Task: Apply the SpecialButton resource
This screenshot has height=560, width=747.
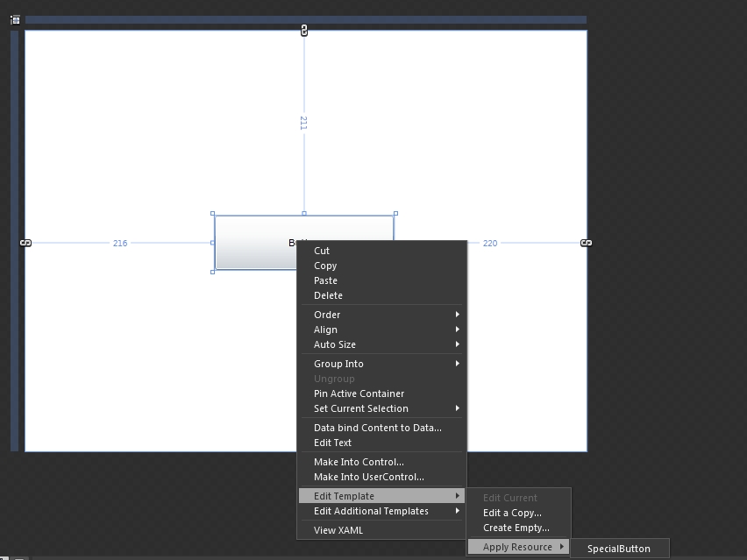Action: (618, 549)
